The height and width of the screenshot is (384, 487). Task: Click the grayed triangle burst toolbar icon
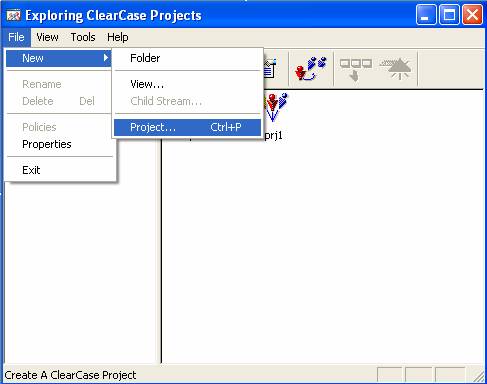[396, 68]
